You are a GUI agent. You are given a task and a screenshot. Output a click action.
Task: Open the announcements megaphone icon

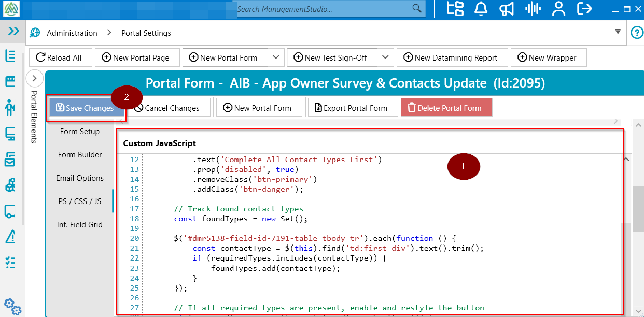[x=507, y=9]
